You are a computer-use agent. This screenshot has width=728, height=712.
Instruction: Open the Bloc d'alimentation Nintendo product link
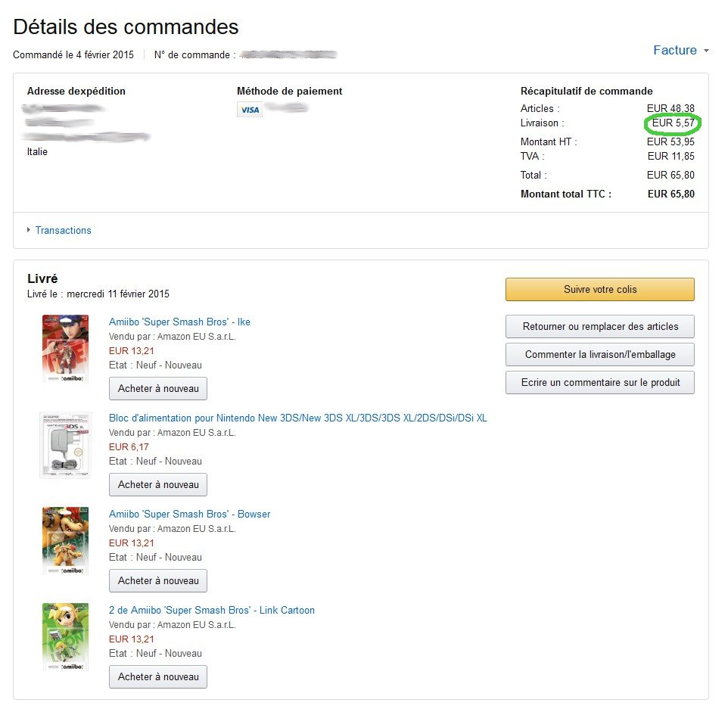pyautogui.click(x=297, y=418)
